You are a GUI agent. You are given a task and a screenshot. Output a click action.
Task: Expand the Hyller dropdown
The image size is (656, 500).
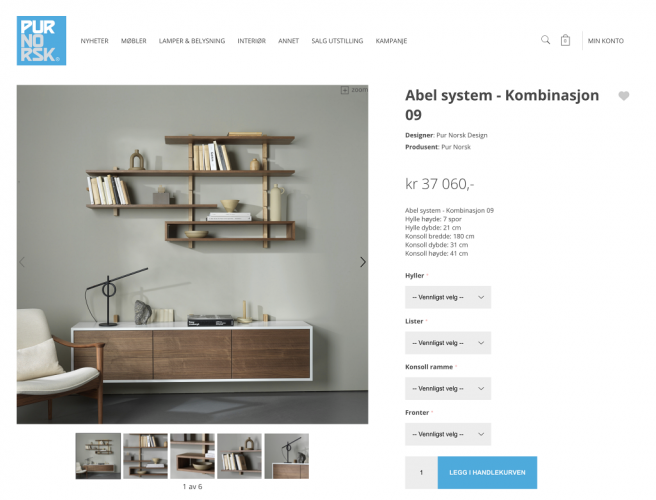point(448,297)
